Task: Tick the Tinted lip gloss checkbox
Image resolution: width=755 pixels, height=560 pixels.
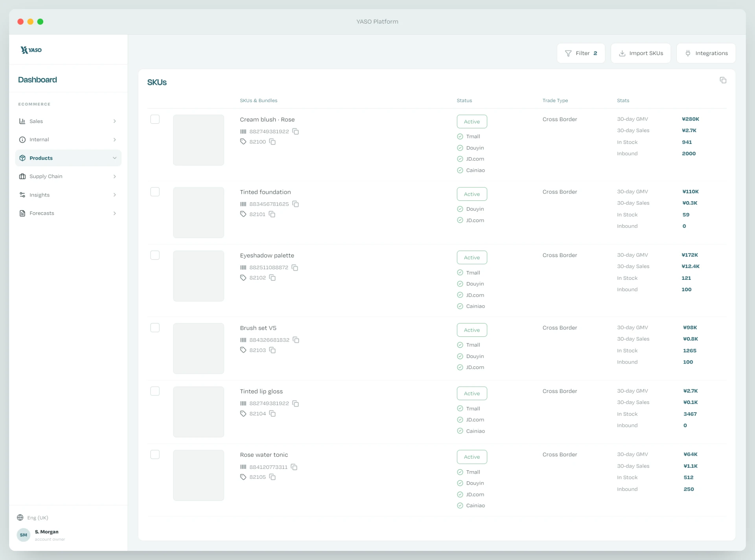Action: click(155, 391)
